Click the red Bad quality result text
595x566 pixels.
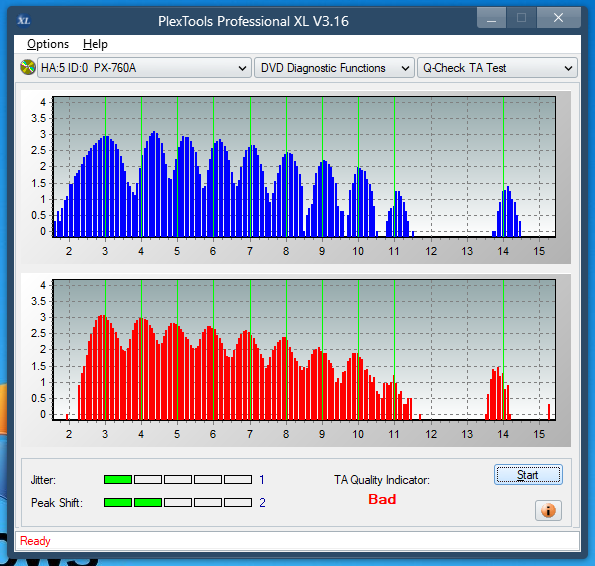[x=382, y=499]
